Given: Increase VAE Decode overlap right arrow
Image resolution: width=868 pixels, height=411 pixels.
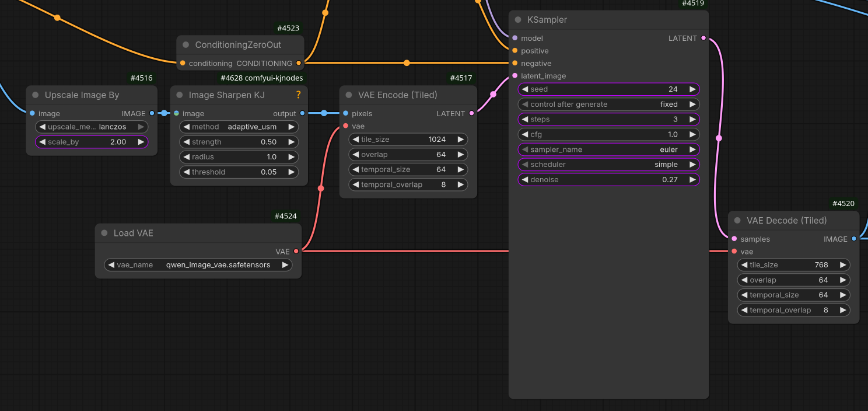Looking at the screenshot, I should (843, 280).
